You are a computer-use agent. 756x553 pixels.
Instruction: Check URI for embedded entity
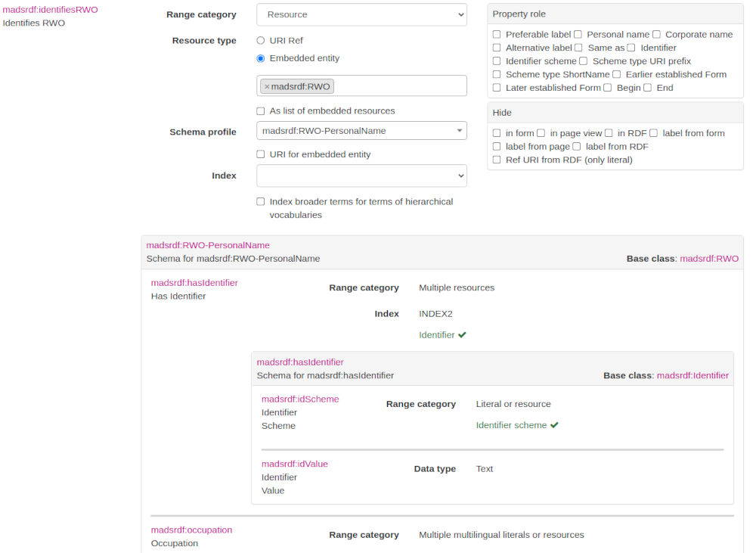[x=261, y=154]
